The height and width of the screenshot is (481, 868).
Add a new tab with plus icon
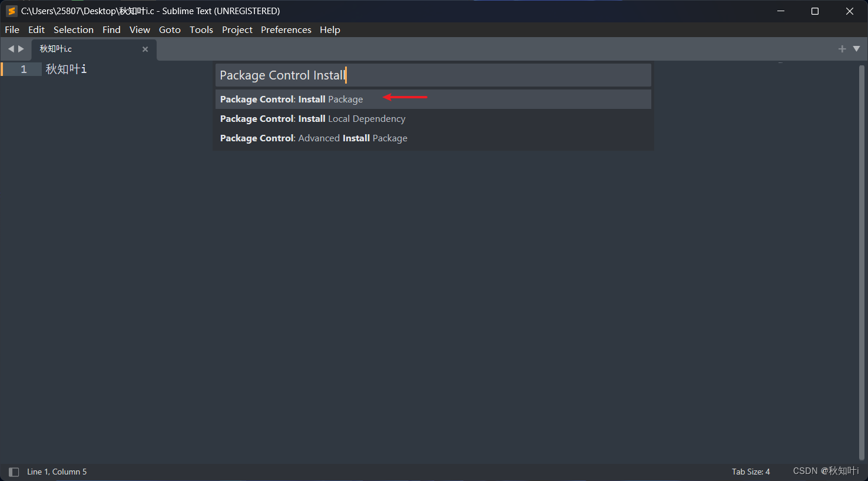coord(842,49)
